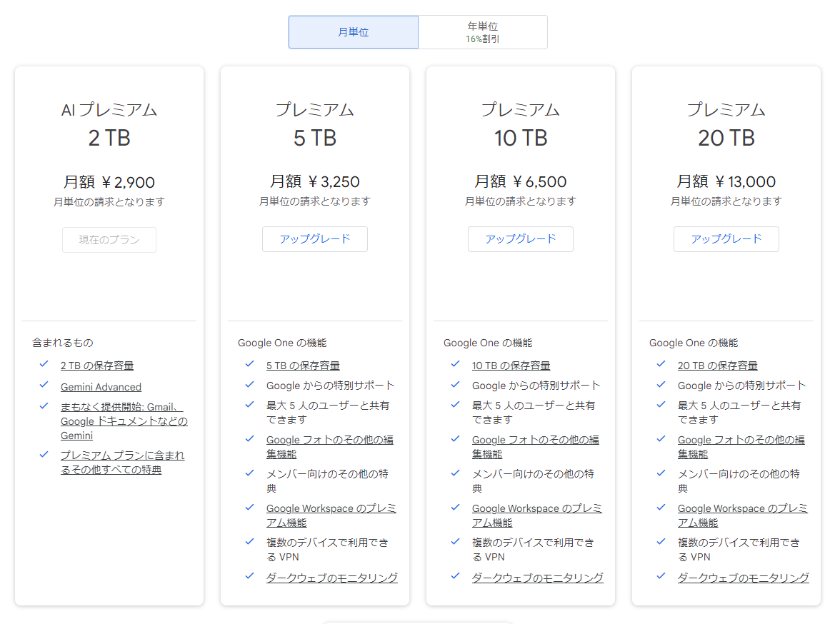
Task: Click the checkmark beside 2 TB の保存容量
Action: tap(44, 364)
